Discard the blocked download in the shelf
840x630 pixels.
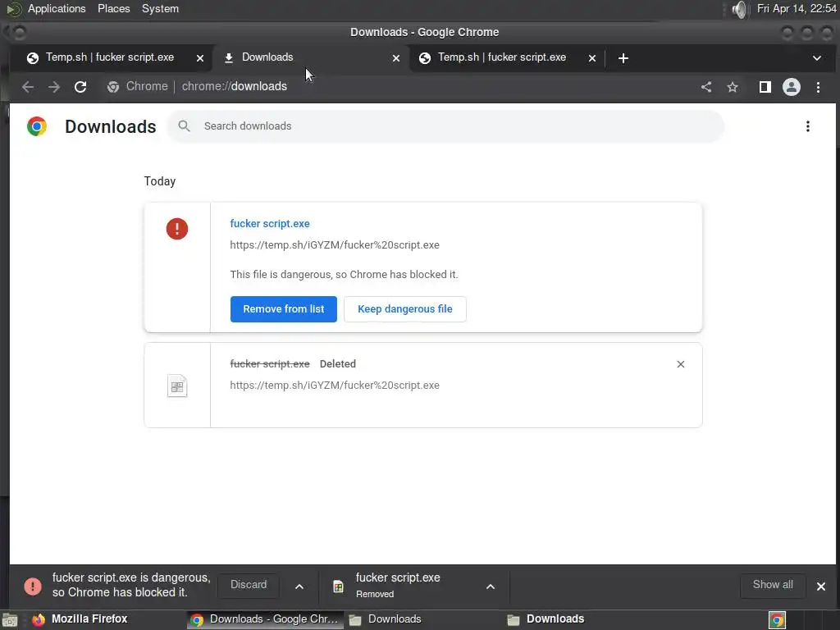pos(249,585)
